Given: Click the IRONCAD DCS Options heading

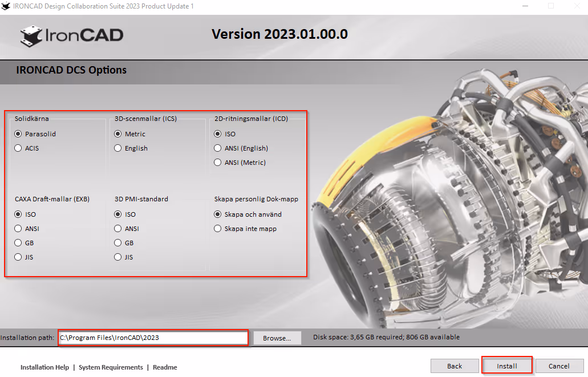Looking at the screenshot, I should click(71, 70).
